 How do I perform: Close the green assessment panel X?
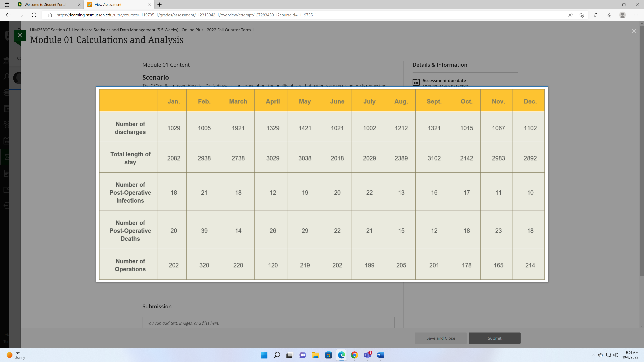coord(20,35)
